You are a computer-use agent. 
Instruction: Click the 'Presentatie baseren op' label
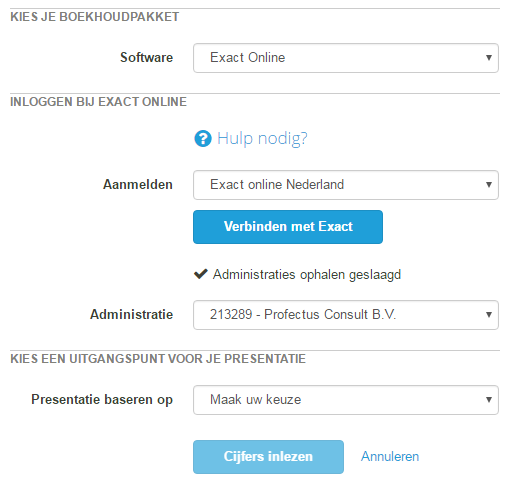tap(102, 400)
